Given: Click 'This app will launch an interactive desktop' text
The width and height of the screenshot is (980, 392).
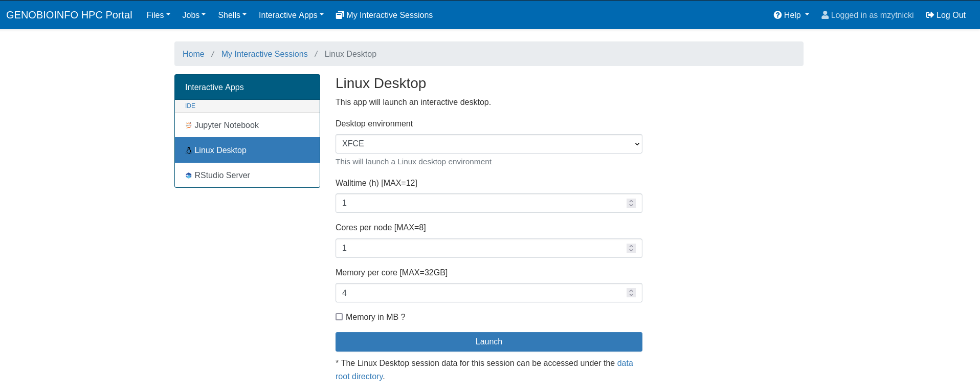Looking at the screenshot, I should click(413, 102).
